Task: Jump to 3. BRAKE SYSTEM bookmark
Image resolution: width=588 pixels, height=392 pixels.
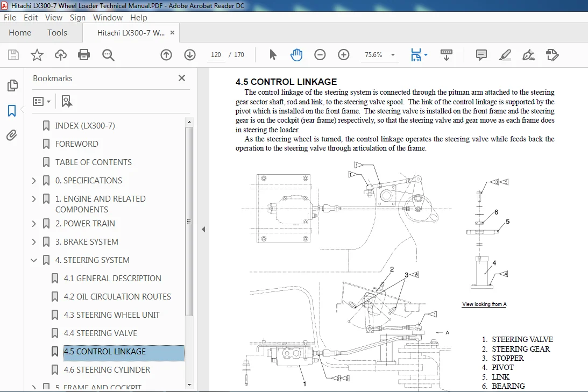Action: tap(87, 242)
